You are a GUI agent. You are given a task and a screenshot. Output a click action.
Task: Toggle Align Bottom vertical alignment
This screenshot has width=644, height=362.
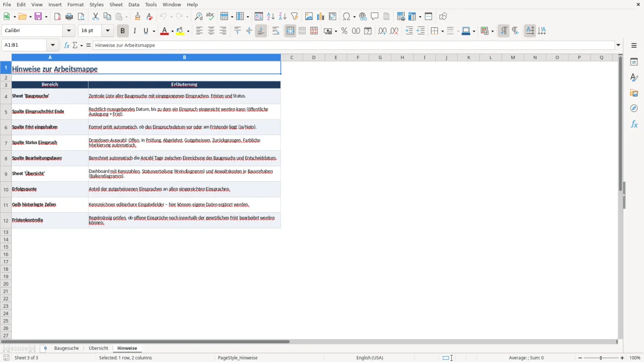(261, 31)
